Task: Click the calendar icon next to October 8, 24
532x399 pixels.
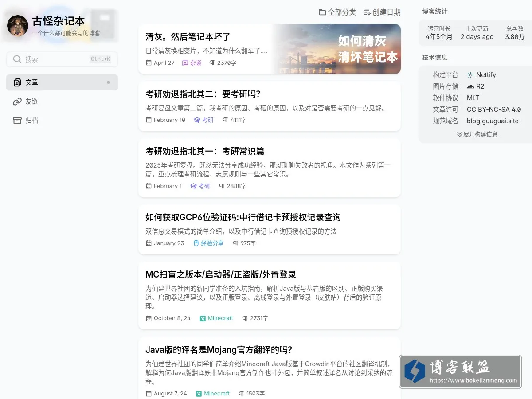Action: coord(149,318)
